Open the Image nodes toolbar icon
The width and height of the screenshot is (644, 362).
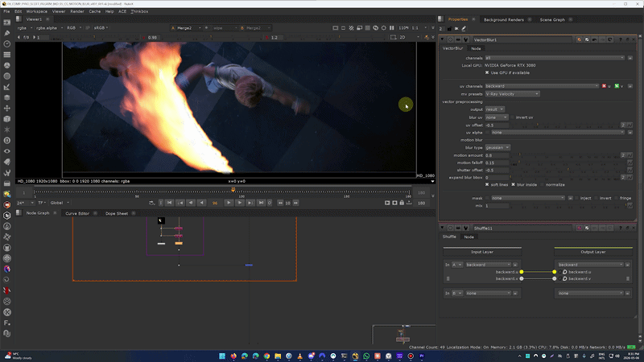(x=7, y=23)
